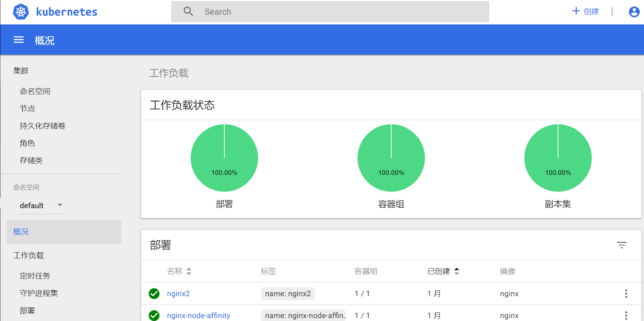Click 1 月 created cell for nginx2
The width and height of the screenshot is (644, 321).
coord(434,294)
